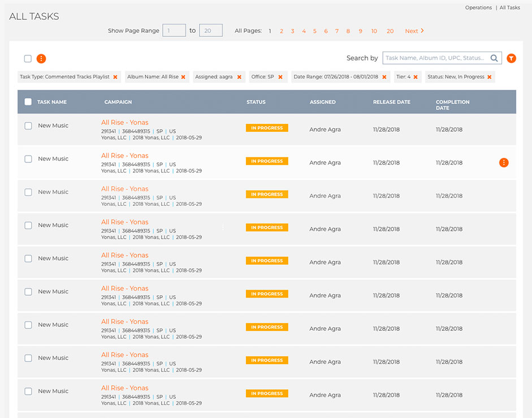Remove the Status: New, In Progress filter
This screenshot has width=532, height=418.
pyautogui.click(x=489, y=77)
